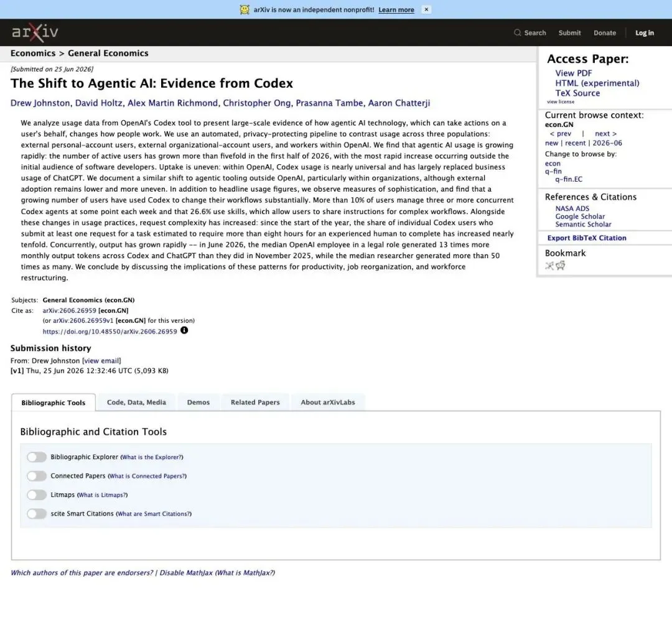Download the TeX Source
Viewport: 672px width, 624px height.
tap(577, 93)
